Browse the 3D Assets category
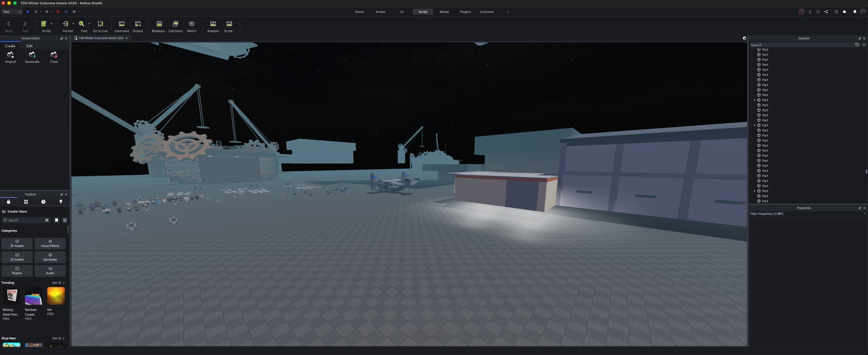 [17, 244]
